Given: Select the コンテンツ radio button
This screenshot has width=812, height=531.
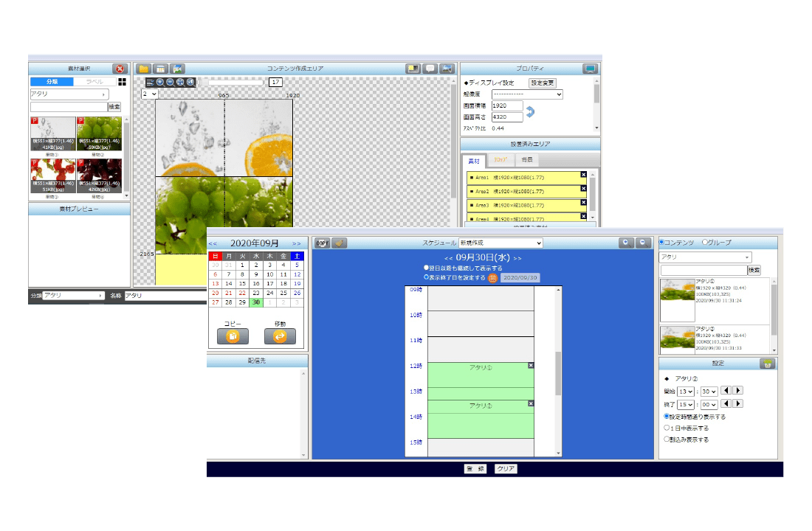Looking at the screenshot, I should 662,242.
